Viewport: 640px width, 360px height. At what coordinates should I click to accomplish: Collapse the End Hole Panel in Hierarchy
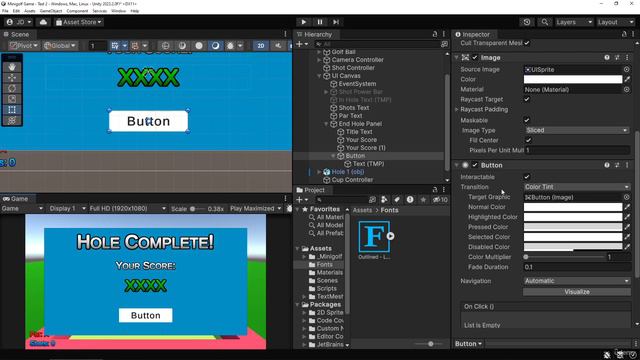(327, 124)
